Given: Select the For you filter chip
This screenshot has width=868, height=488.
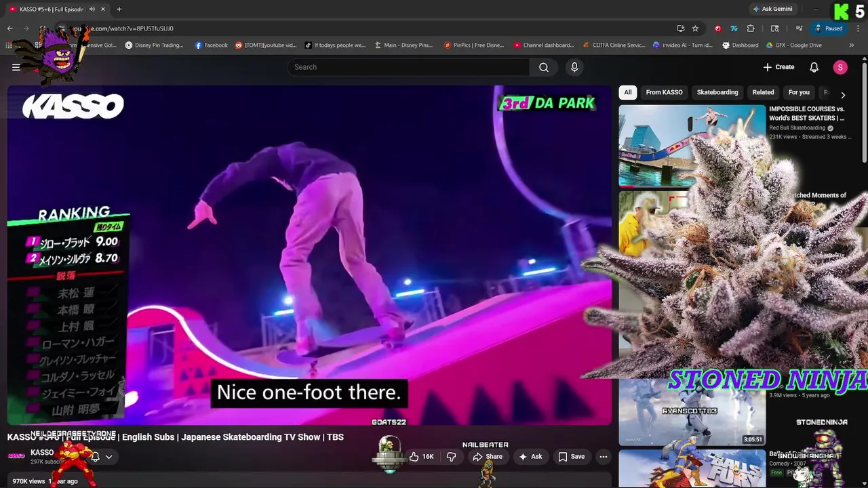Looking at the screenshot, I should [x=799, y=92].
